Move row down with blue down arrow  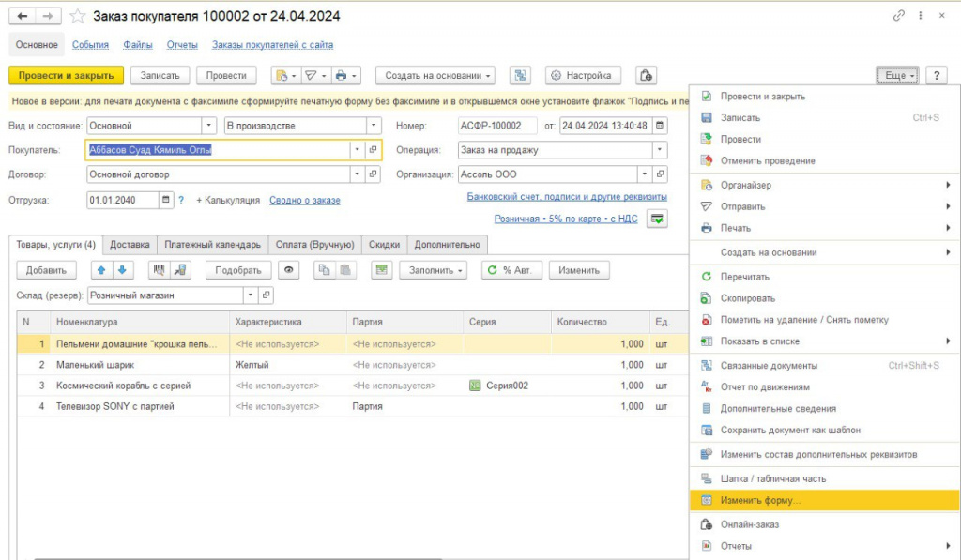coord(122,270)
